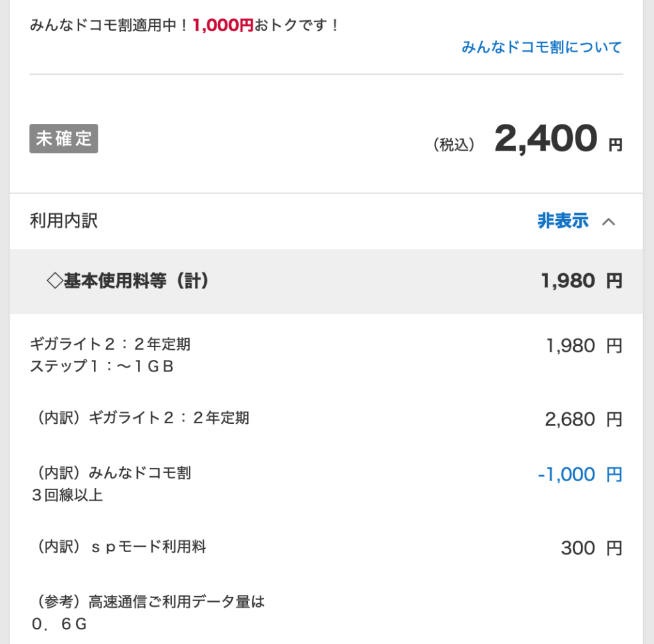The image size is (654, 644).
Task: Select the 2,680 円 amount
Action: click(x=582, y=419)
